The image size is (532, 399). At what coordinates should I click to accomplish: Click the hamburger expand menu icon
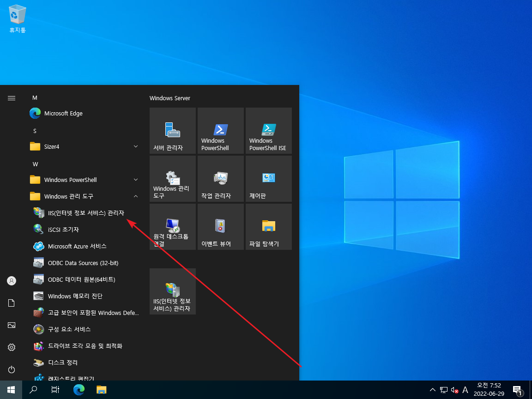pyautogui.click(x=12, y=98)
